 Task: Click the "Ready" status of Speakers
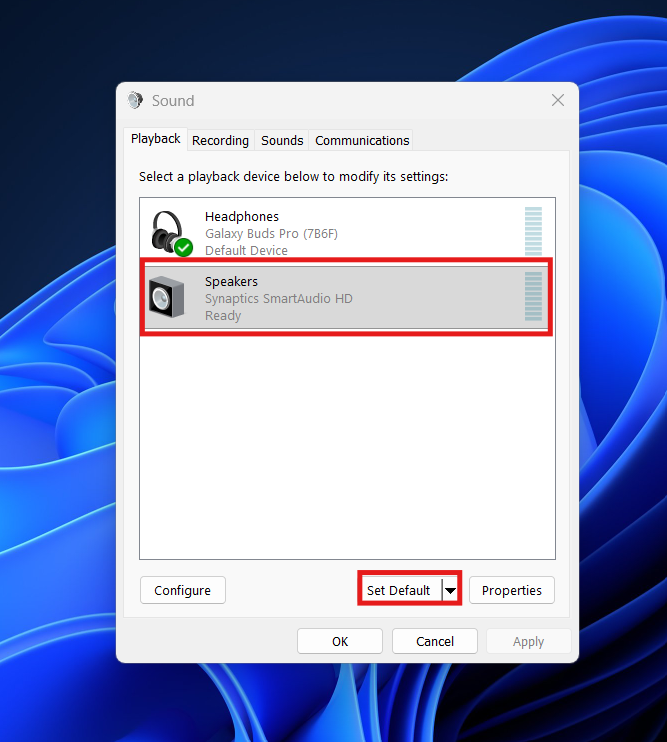tap(223, 316)
